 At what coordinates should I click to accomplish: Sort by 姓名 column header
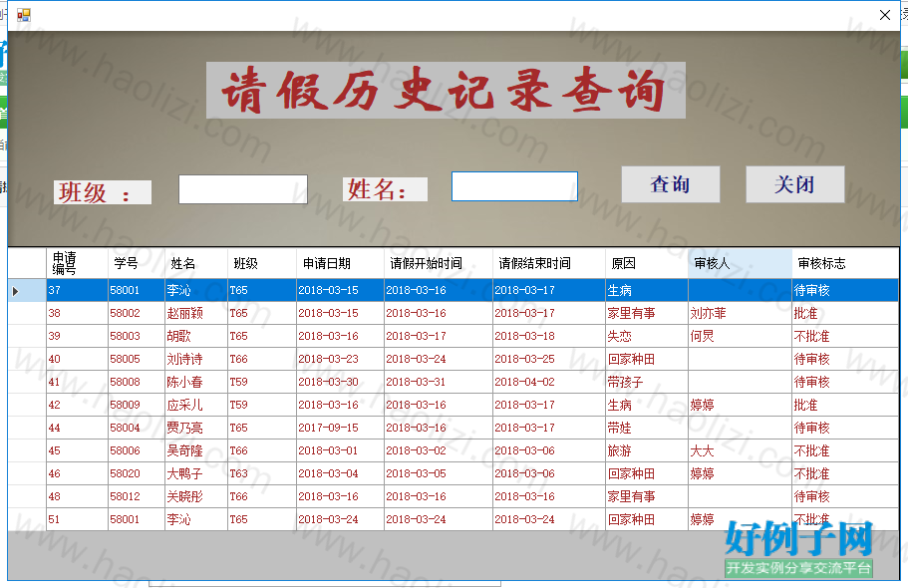click(195, 263)
